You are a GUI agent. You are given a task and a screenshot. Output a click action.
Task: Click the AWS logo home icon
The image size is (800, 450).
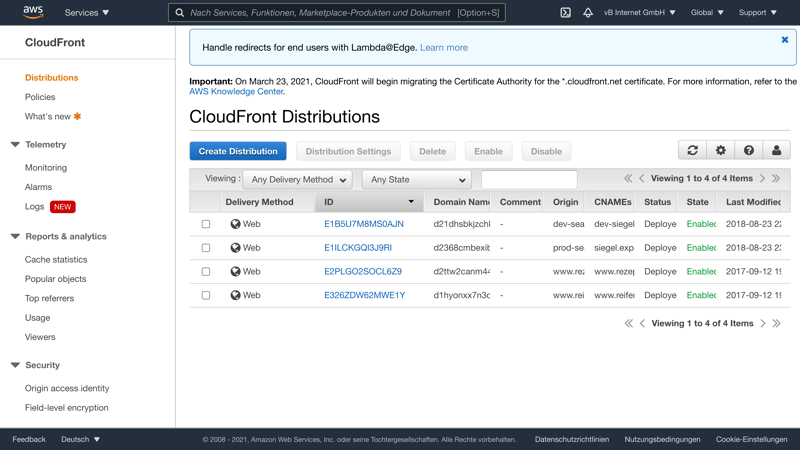[x=33, y=13]
